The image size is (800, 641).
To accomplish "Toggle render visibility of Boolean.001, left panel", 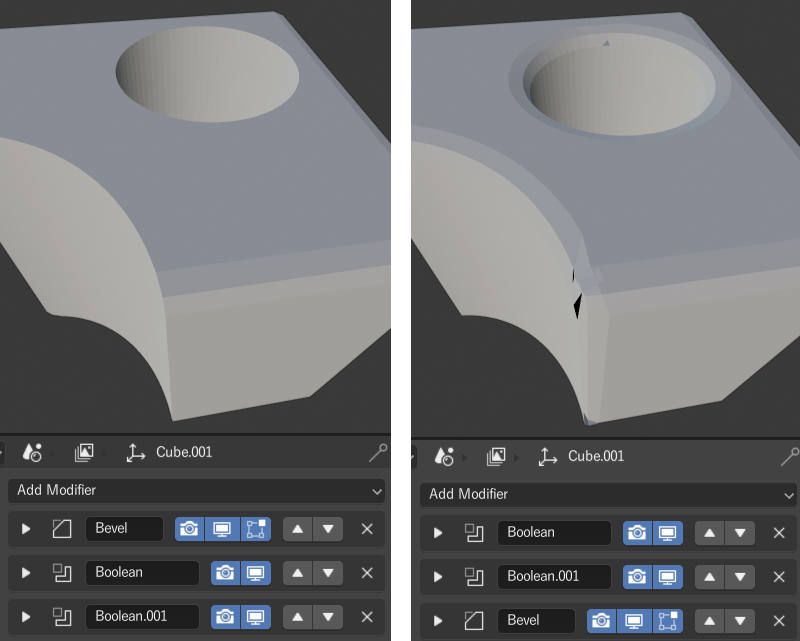I will pyautogui.click(x=225, y=617).
